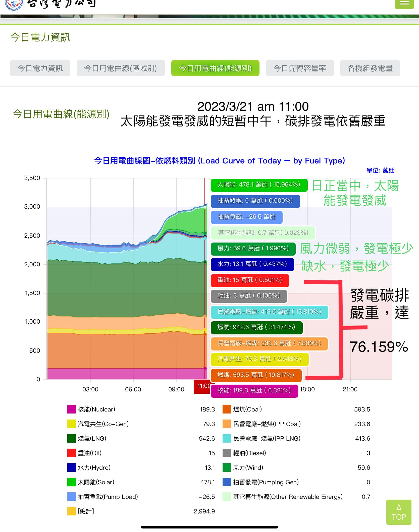Click the 燃煤 593.5 萬瓩 tooltip label
The width and height of the screenshot is (419, 532).
pyautogui.click(x=256, y=375)
